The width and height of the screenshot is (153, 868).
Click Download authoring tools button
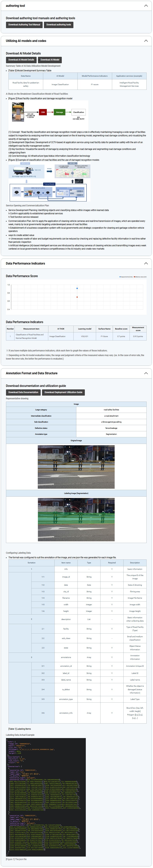click(x=58, y=25)
